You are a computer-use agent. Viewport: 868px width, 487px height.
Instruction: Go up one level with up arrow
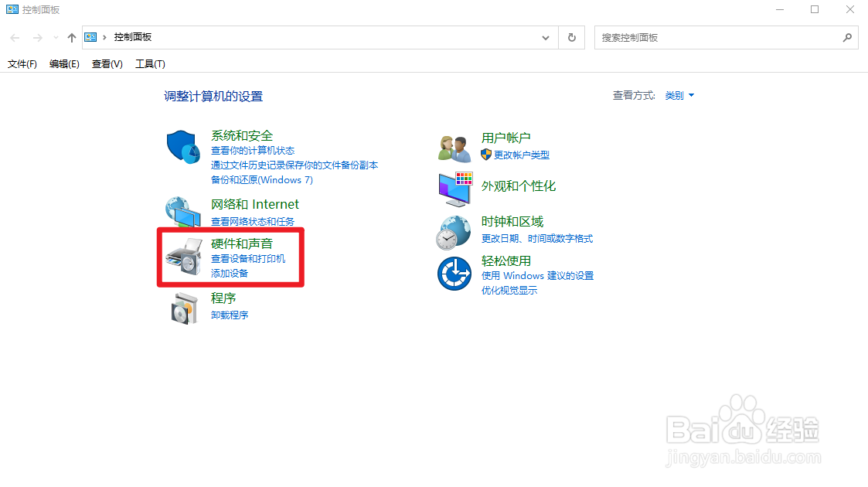pos(71,38)
